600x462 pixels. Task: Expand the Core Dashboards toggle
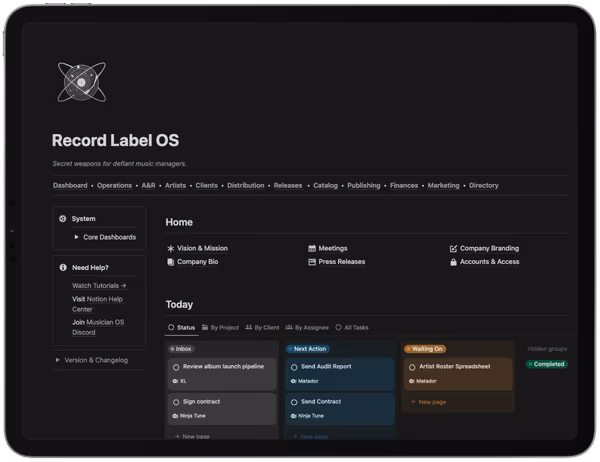pyautogui.click(x=77, y=237)
